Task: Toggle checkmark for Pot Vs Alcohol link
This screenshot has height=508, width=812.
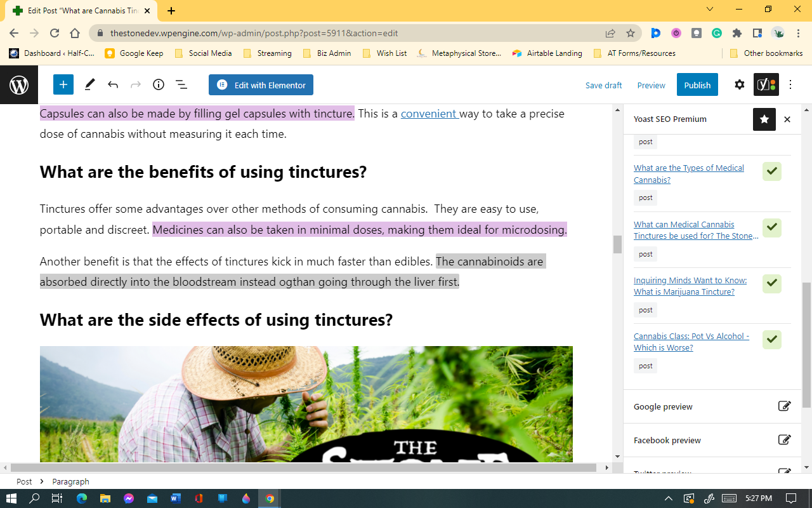Action: click(x=772, y=340)
